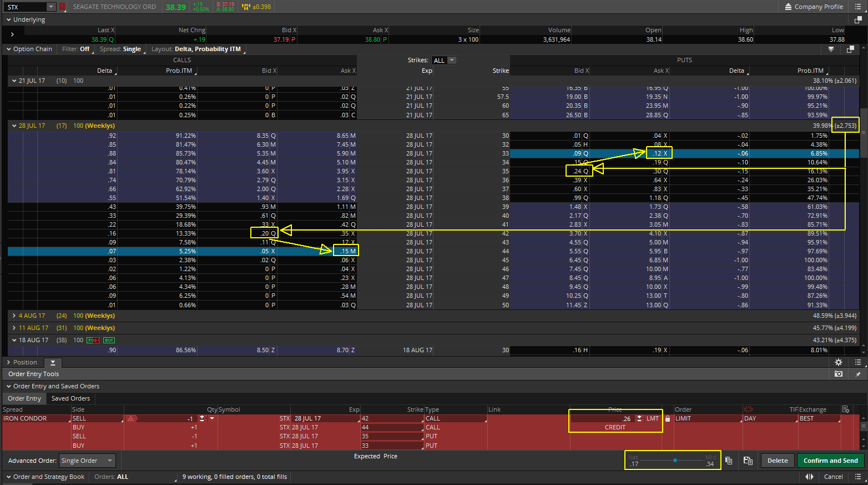Click the copy order icon left of Delete
This screenshot has width=868, height=485.
tap(729, 461)
